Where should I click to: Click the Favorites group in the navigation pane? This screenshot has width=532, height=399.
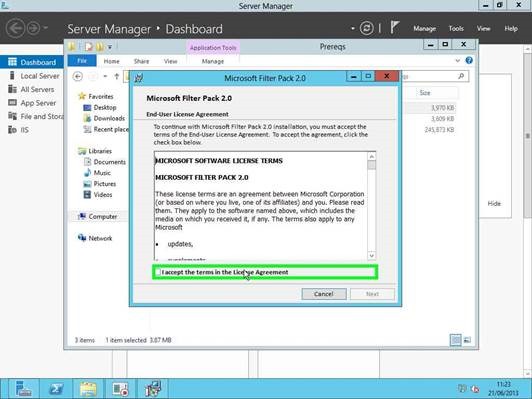click(96, 96)
